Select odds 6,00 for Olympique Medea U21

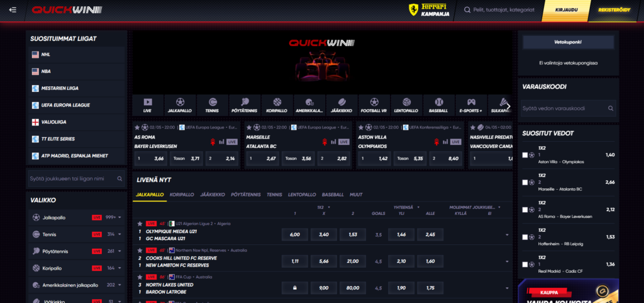(294, 235)
